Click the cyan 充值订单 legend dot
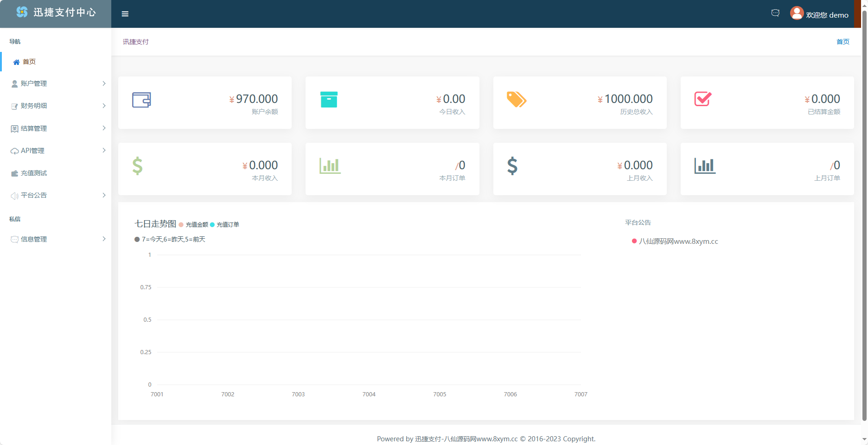This screenshot has height=445, width=868. (x=212, y=225)
